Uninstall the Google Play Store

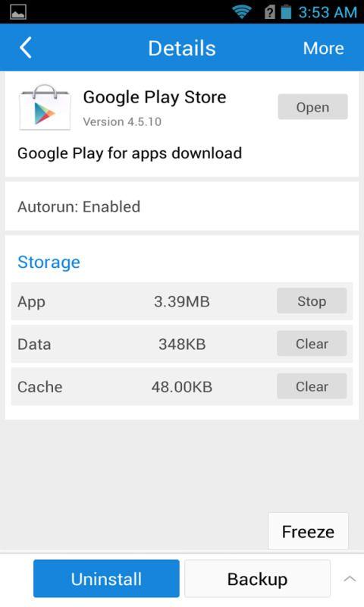click(x=106, y=579)
